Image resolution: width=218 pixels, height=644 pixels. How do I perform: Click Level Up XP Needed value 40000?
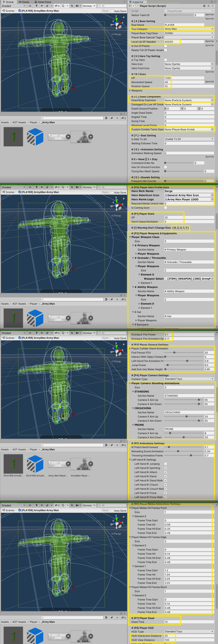[x=184, y=42]
